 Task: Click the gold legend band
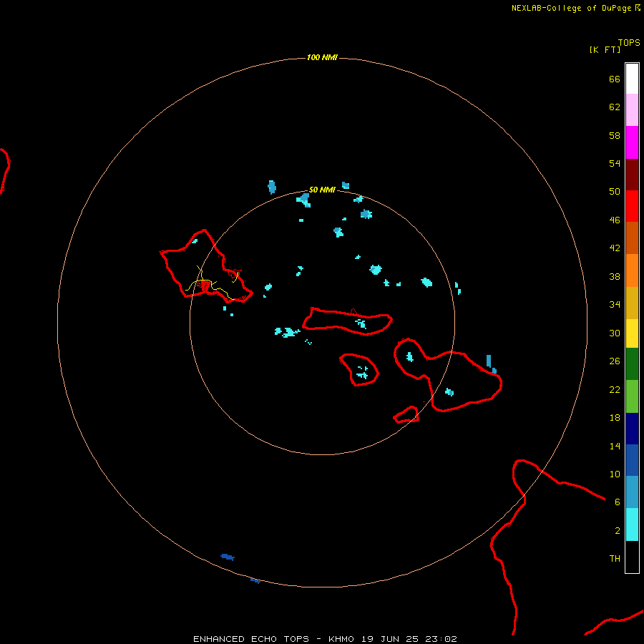click(x=632, y=303)
